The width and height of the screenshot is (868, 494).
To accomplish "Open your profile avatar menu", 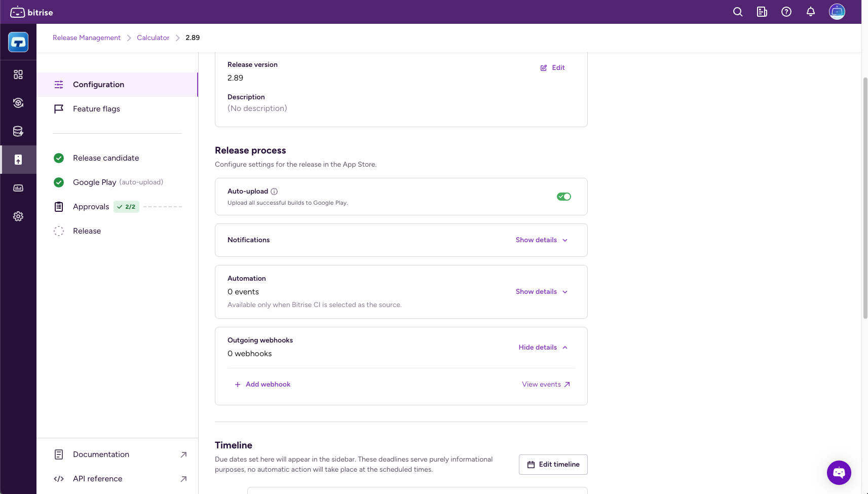I will pos(836,12).
